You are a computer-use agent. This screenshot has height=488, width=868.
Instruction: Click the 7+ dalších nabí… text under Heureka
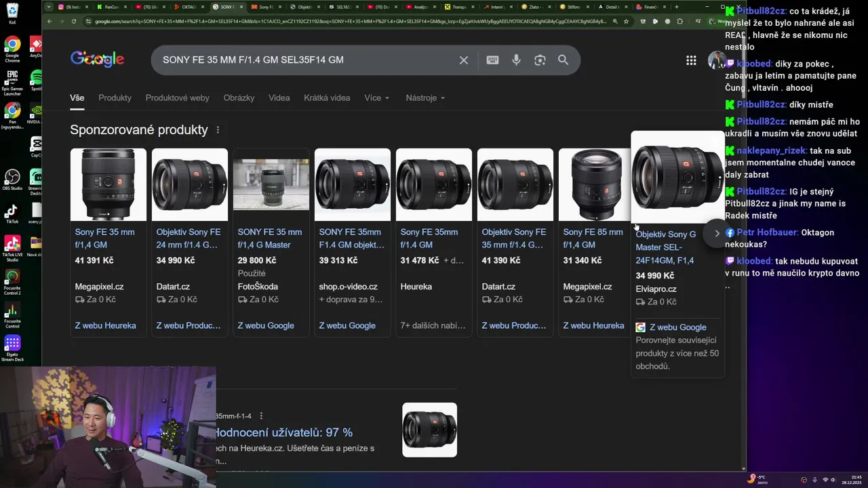point(433,326)
